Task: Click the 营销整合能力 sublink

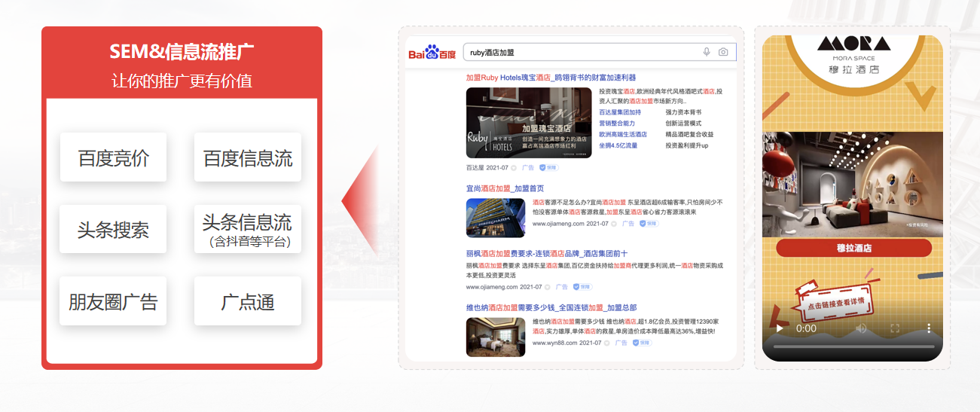Action: 617,123
